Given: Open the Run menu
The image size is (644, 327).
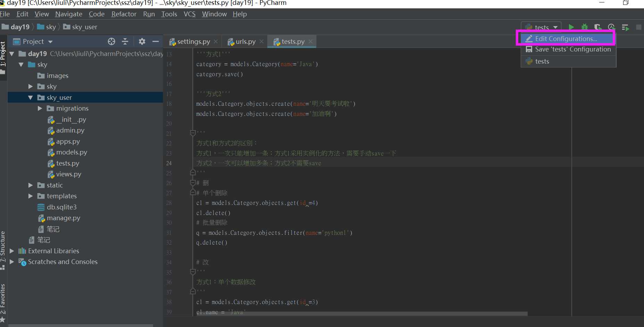Looking at the screenshot, I should [149, 14].
